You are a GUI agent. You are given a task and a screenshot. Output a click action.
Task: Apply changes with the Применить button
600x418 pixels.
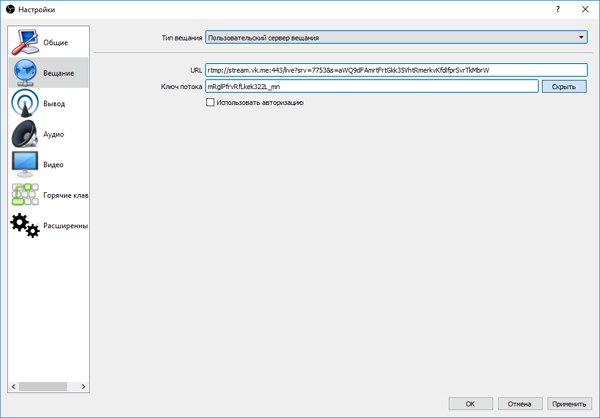pyautogui.click(x=570, y=404)
